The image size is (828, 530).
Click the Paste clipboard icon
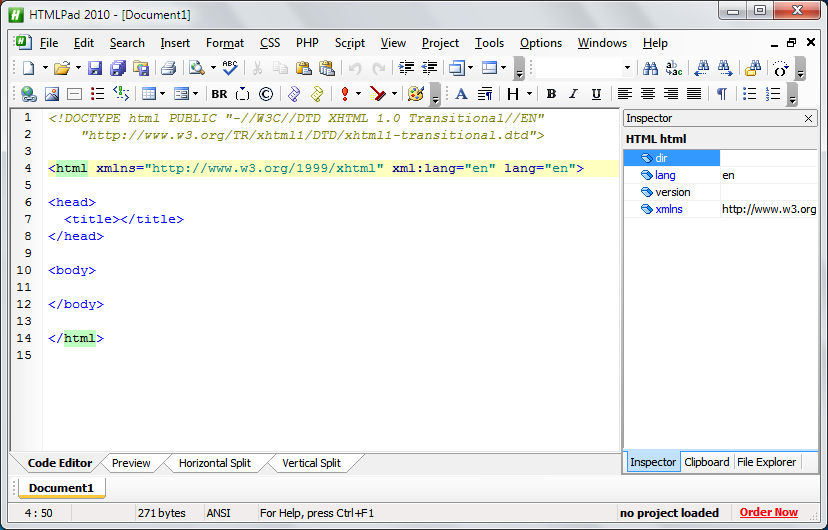[x=303, y=68]
